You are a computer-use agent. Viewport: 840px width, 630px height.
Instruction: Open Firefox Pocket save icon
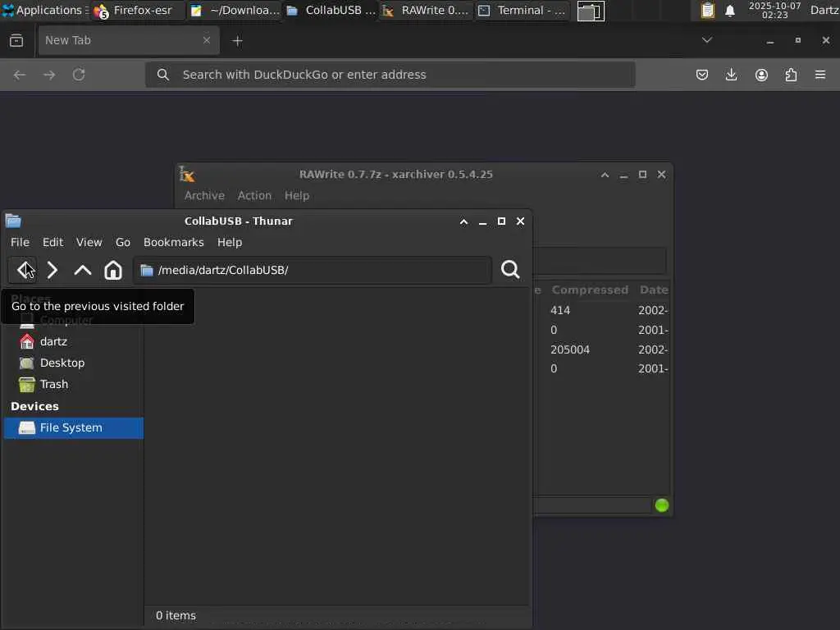tap(702, 75)
